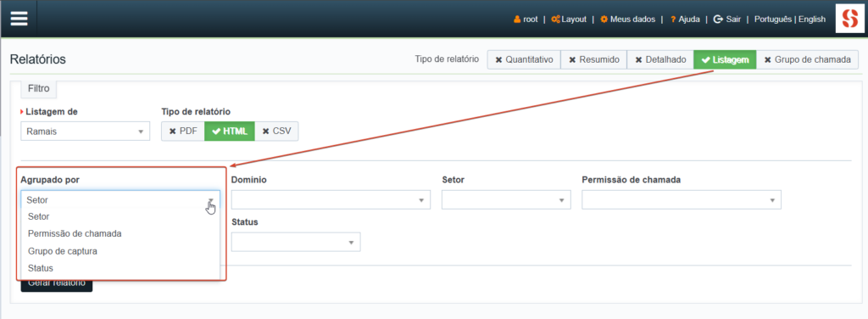Select the Quantitativo report type
Image resolution: width=868 pixels, height=319 pixels.
(524, 59)
